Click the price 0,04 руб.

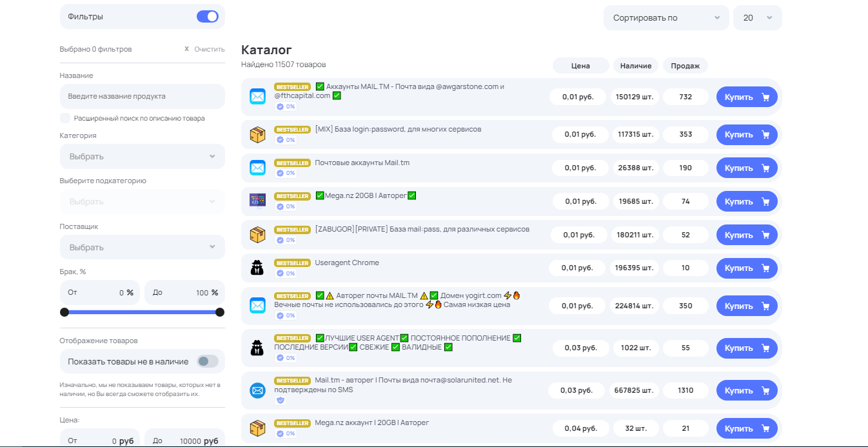point(581,428)
